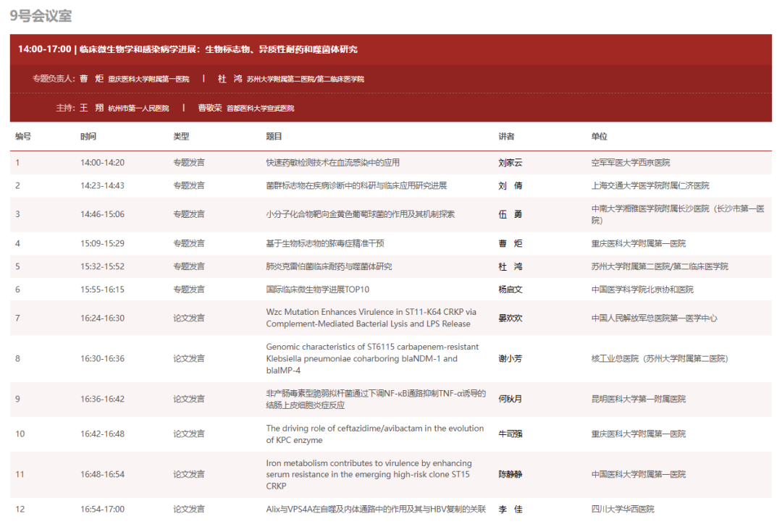
Task: Click title '菌群标志物在疾病诊断中的科研与临床应用研究进展'
Action: point(356,185)
